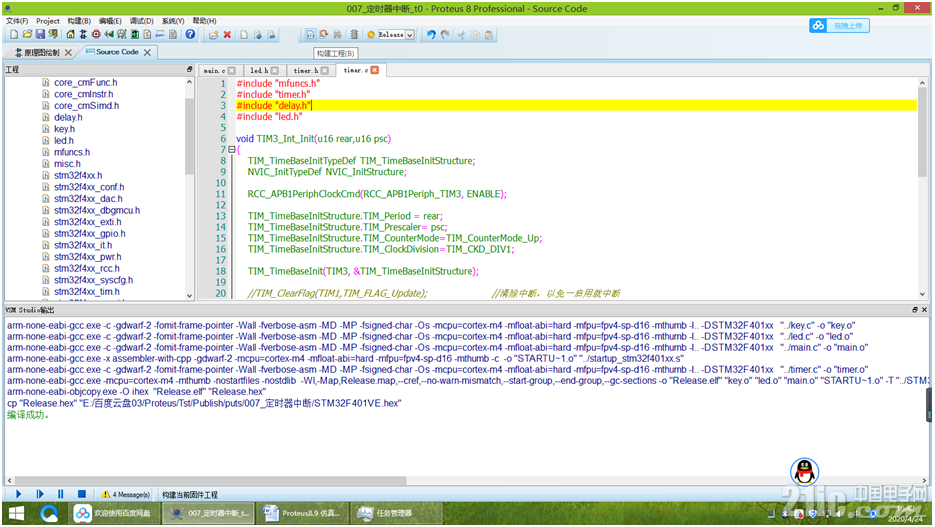Switch to the led.h editor tab
The height and width of the screenshot is (527, 935).
[x=259, y=70]
